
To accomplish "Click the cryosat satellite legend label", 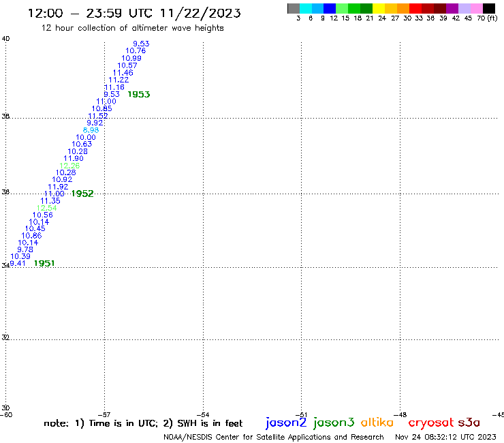I will pos(430,423).
